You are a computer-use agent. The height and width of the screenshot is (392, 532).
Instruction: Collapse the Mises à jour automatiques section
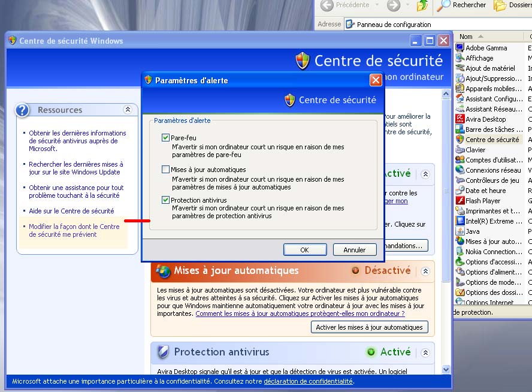[425, 271]
